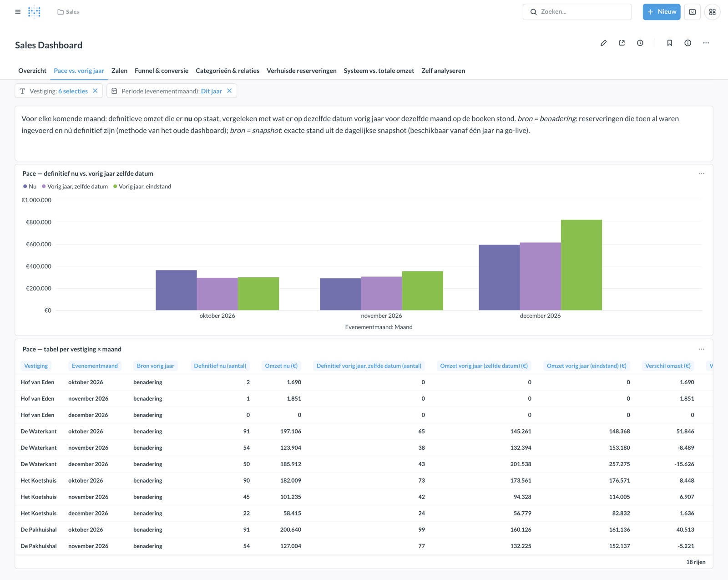The height and width of the screenshot is (580, 728).
Task: Click Omzet nu (€) column header
Action: click(x=281, y=366)
